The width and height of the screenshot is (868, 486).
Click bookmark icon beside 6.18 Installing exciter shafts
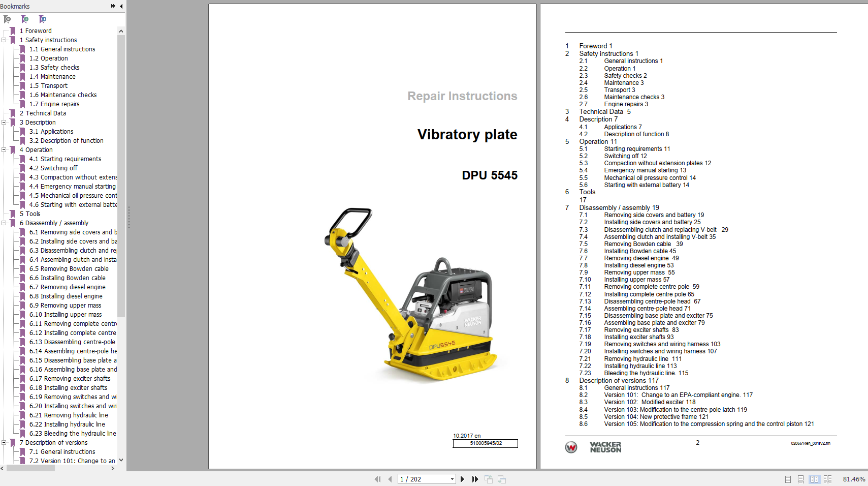(22, 387)
